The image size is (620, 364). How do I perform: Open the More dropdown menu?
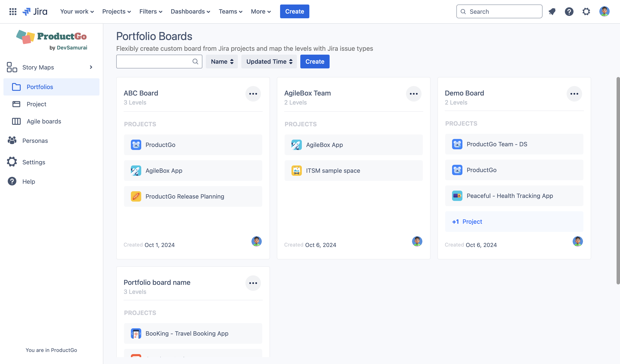tap(261, 12)
